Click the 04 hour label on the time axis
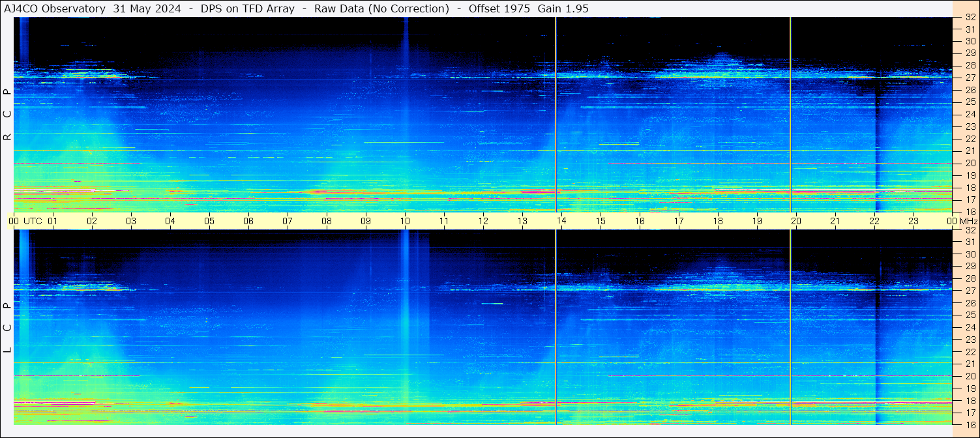 tap(170, 221)
